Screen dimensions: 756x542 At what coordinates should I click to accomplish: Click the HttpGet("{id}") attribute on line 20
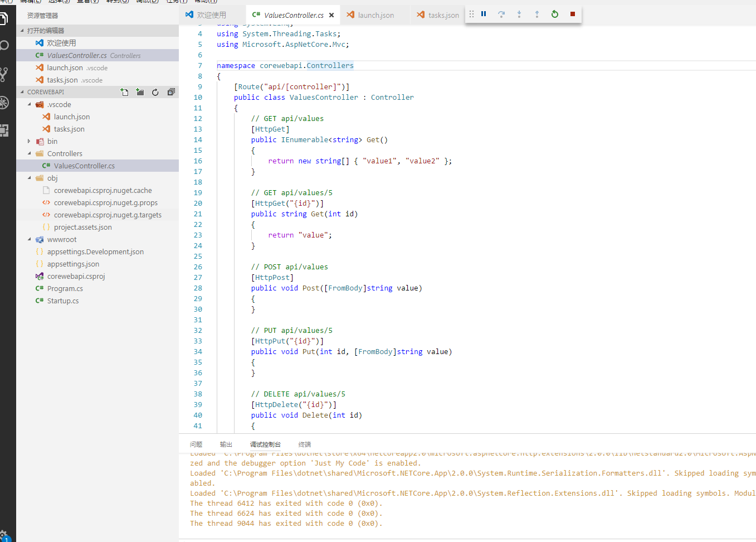click(x=287, y=203)
